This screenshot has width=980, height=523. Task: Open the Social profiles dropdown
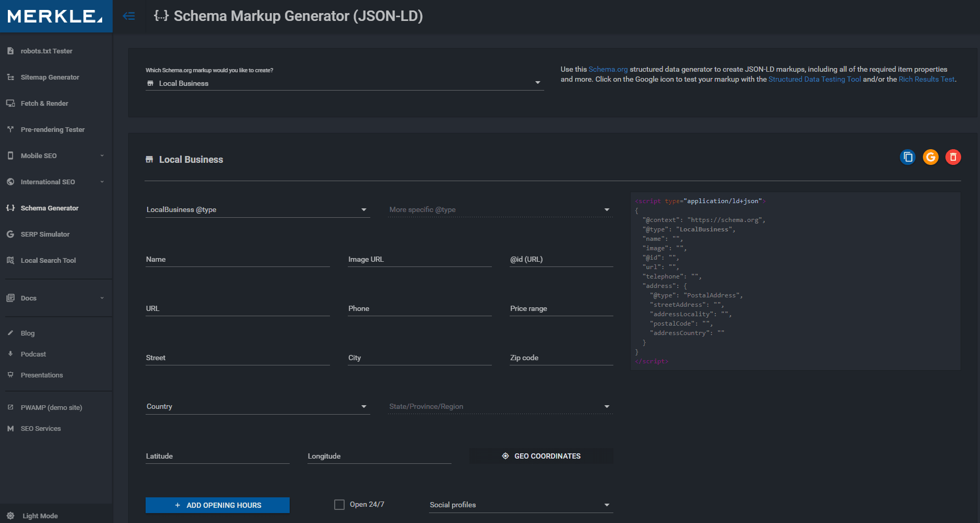[x=521, y=505]
